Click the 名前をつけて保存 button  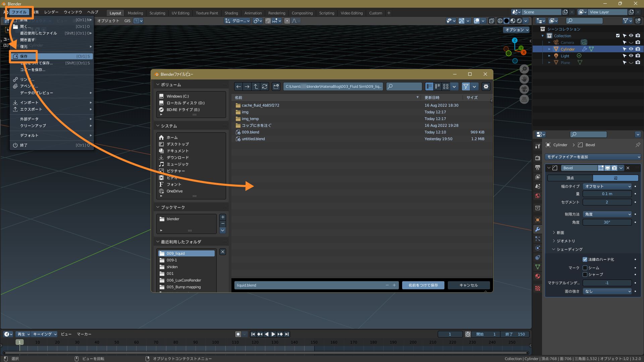[x=423, y=285]
